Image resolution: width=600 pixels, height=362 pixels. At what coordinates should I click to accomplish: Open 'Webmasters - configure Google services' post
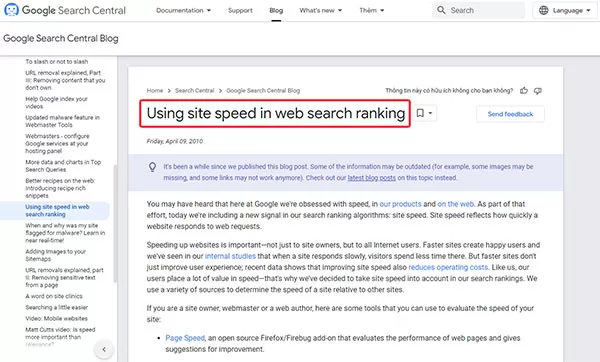point(57,143)
